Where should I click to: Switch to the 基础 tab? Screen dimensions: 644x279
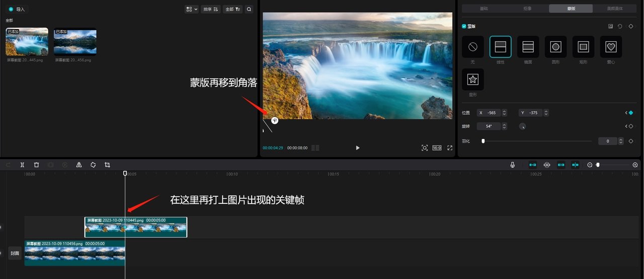coord(484,9)
